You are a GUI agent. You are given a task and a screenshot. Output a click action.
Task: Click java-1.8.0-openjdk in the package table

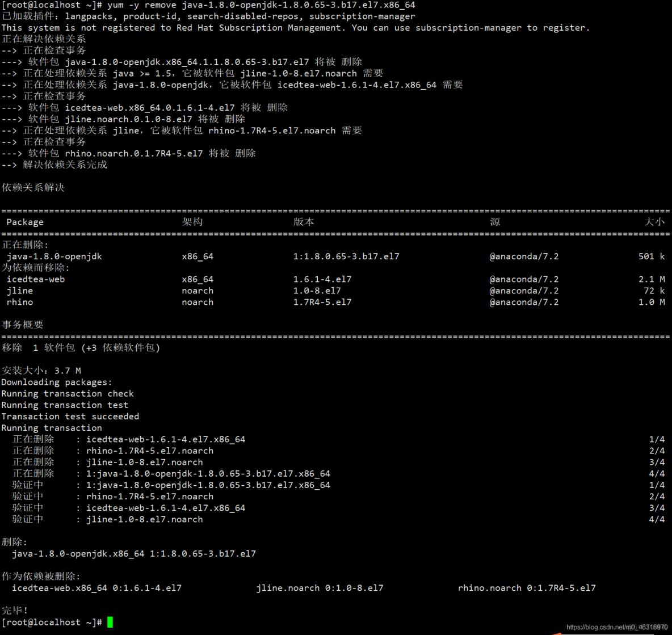coord(54,256)
